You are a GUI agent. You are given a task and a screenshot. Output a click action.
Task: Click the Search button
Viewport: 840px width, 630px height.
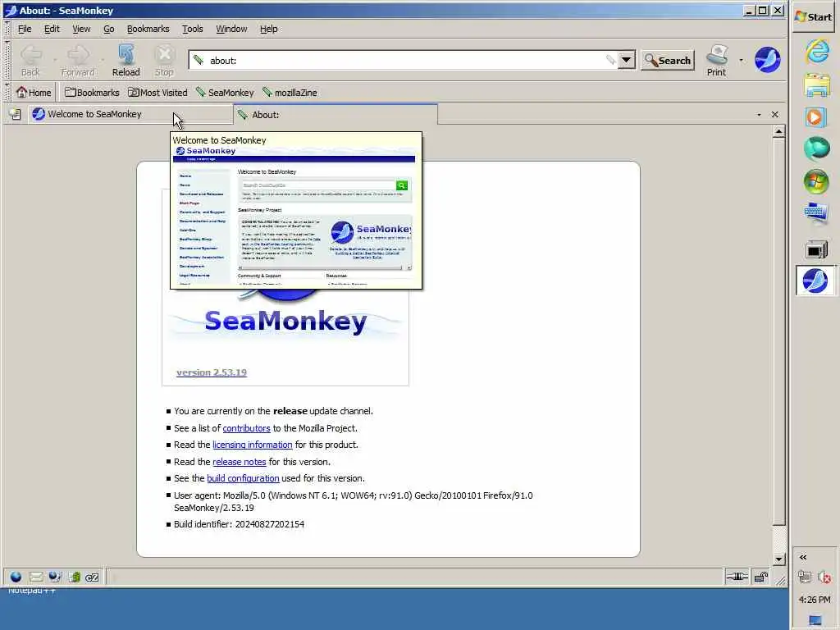pyautogui.click(x=668, y=61)
